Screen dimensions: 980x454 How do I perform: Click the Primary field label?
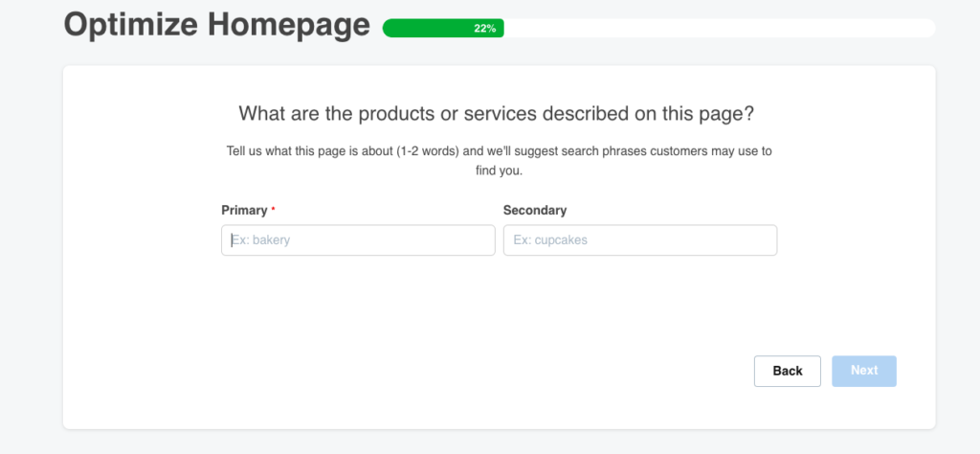[244, 210]
